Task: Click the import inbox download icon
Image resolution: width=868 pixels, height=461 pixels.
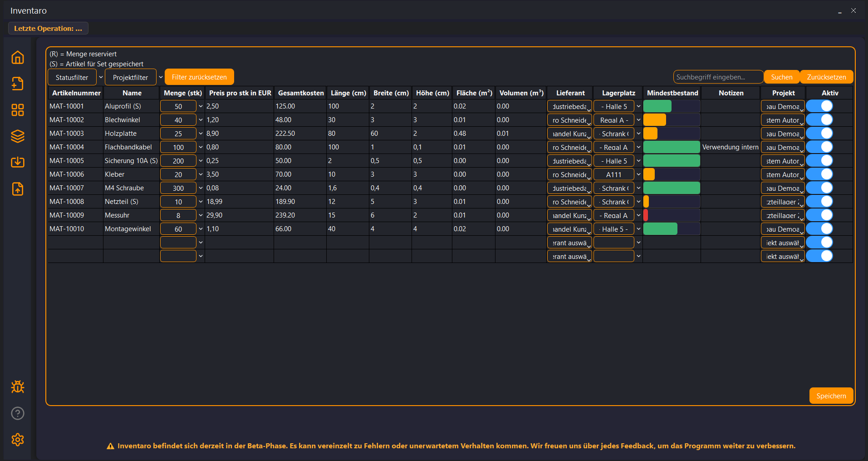Action: tap(18, 162)
